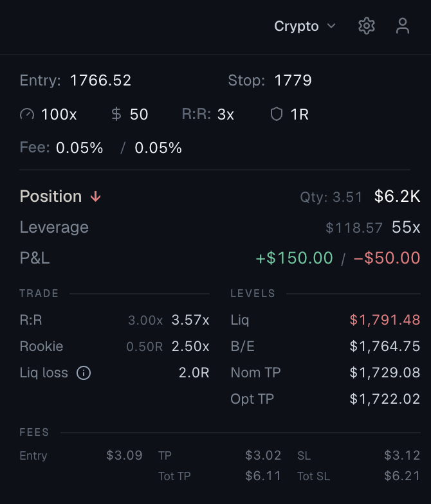Click the chevron next to Crypto
Screen dimensions: 431x504
coord(331,26)
